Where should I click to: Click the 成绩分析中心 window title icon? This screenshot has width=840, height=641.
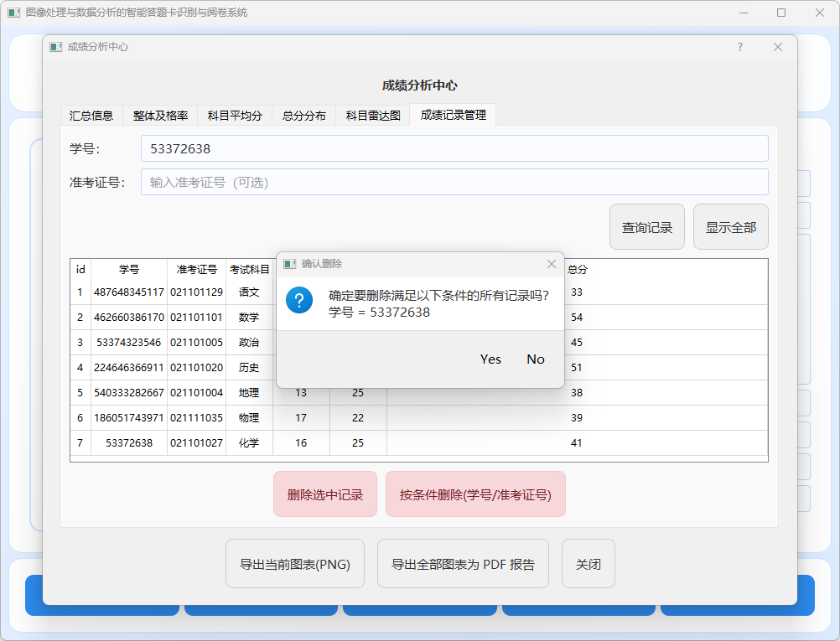pos(56,48)
